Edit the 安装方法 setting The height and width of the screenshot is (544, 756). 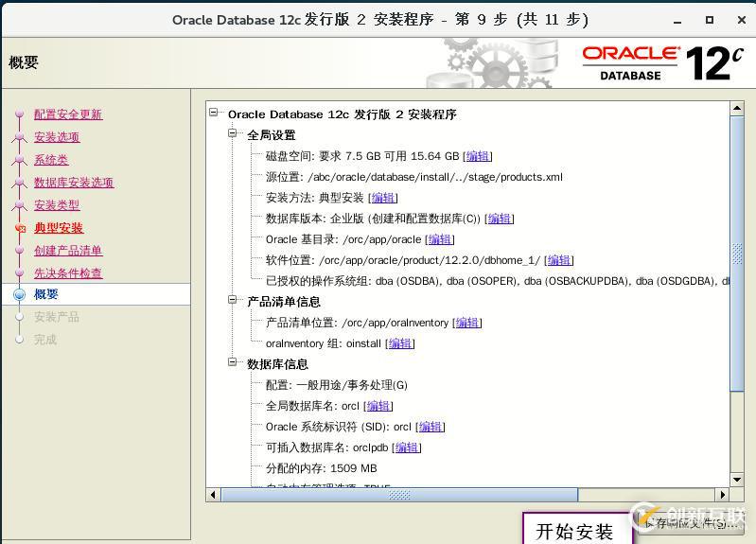click(383, 198)
